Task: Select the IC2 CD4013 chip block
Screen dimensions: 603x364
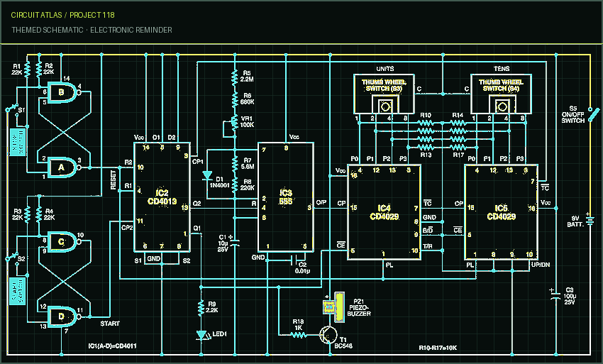Action: pyautogui.click(x=162, y=197)
